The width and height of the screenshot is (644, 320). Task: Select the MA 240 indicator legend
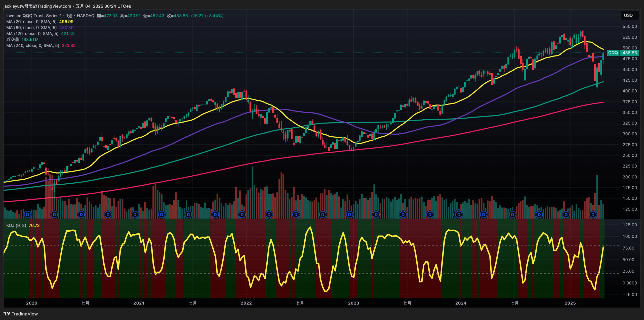tap(33, 45)
